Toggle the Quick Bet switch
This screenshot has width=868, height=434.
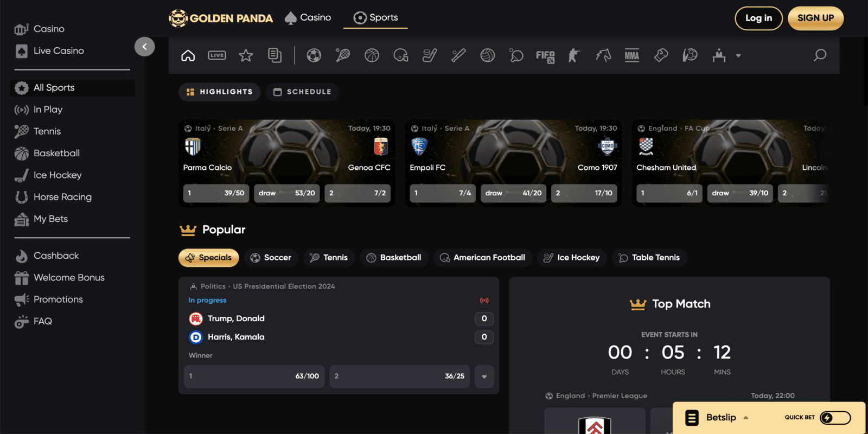(835, 418)
